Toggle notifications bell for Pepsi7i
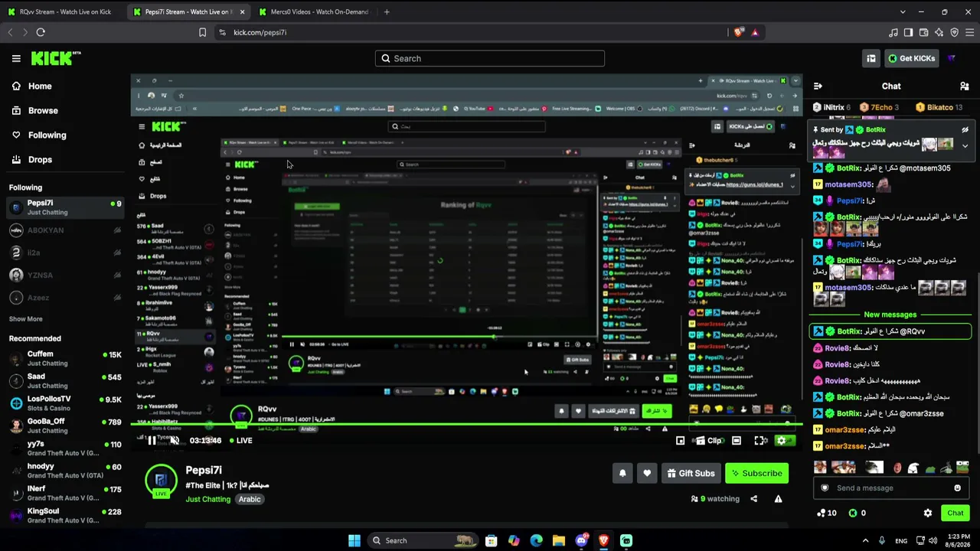 [x=622, y=473]
